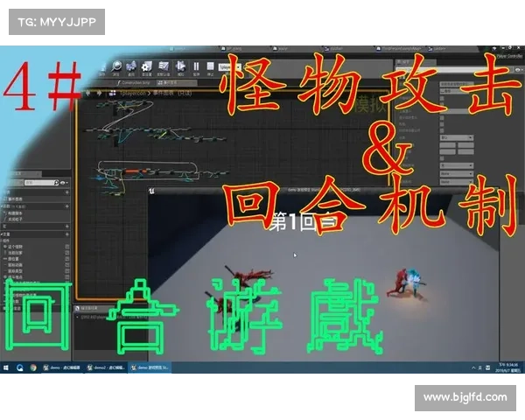This screenshot has height=420, width=525.
Task: Click the blocky toolbar icon right of magnifier
Action: (x=131, y=66)
